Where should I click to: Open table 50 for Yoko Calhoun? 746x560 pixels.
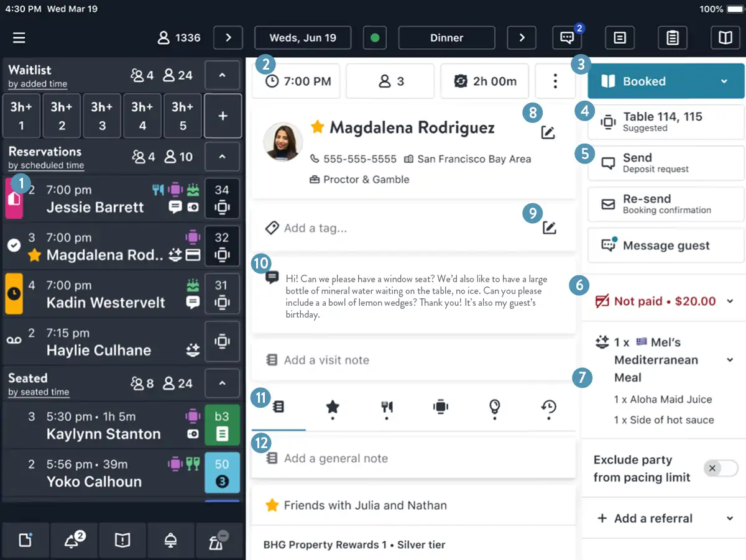coord(222,473)
